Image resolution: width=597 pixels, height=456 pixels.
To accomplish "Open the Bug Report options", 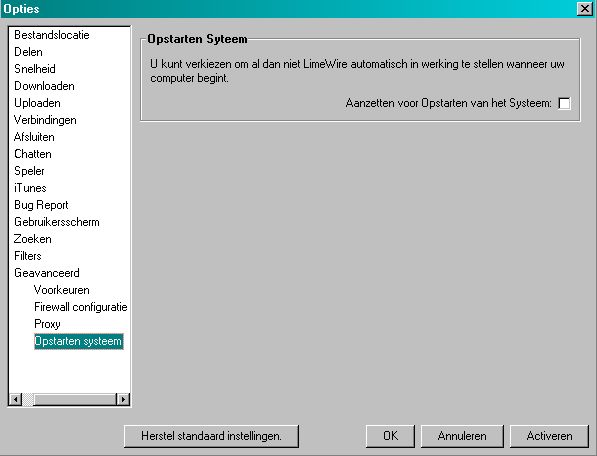I will tap(41, 205).
